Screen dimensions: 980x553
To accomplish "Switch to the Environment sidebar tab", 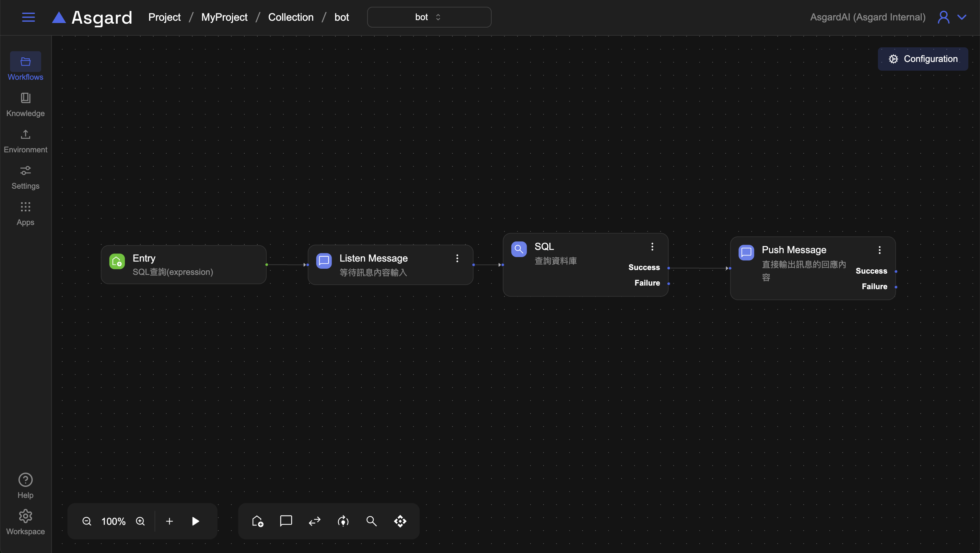I will 26,141.
